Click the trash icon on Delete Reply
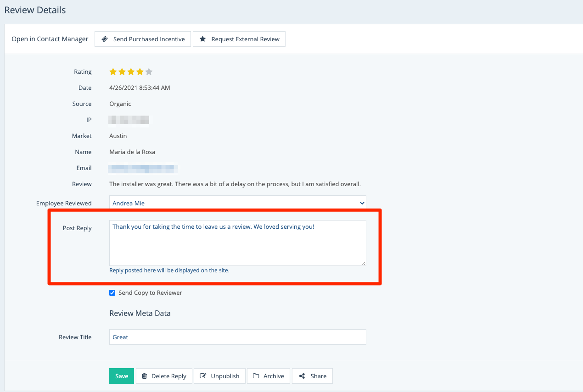 click(144, 376)
